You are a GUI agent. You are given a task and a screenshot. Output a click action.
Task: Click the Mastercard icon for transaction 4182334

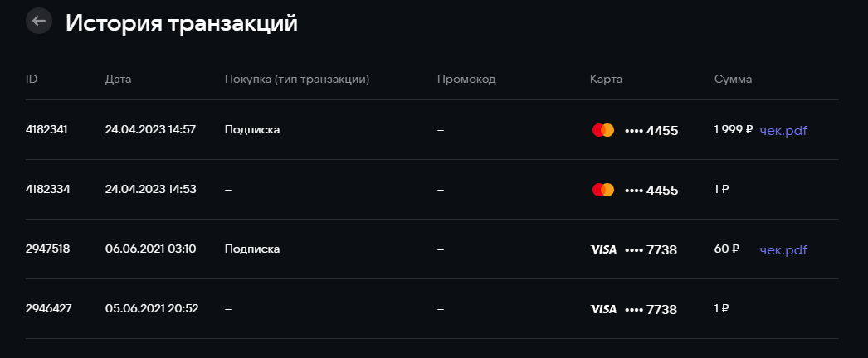point(603,190)
